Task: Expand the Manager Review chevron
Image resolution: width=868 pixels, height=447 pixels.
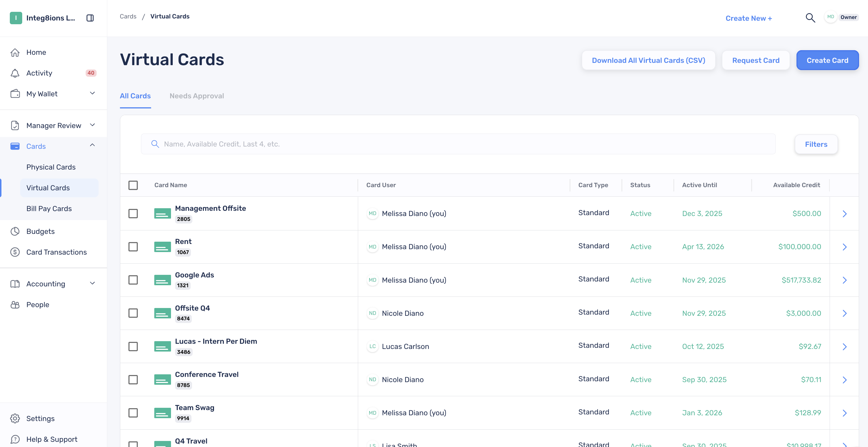Action: (x=92, y=125)
